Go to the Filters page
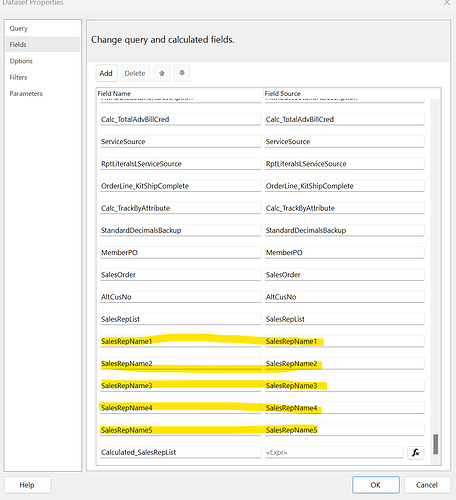The height and width of the screenshot is (500, 456). click(42, 77)
